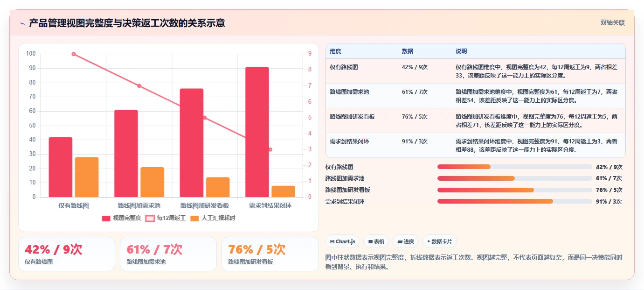
Task: Click the chart title 产品管理视图完整度与决策返工次数的关系示意
Action: click(127, 23)
